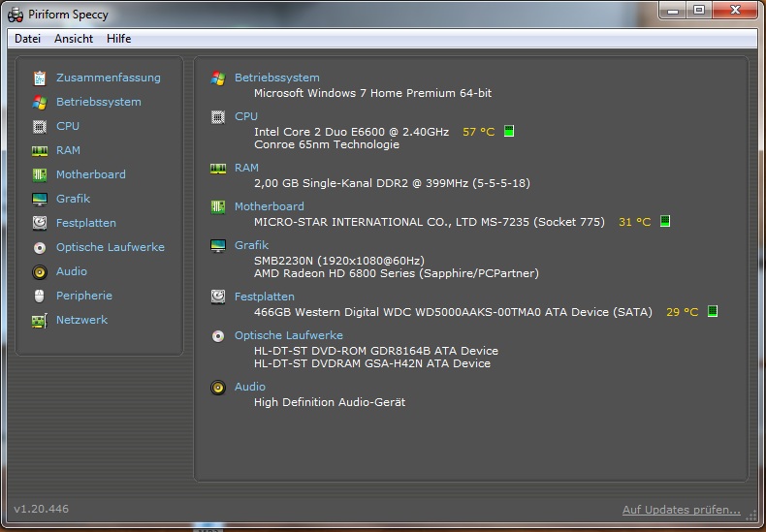Open Netzwerk section in sidebar
Image resolution: width=766 pixels, height=532 pixels.
pos(81,320)
